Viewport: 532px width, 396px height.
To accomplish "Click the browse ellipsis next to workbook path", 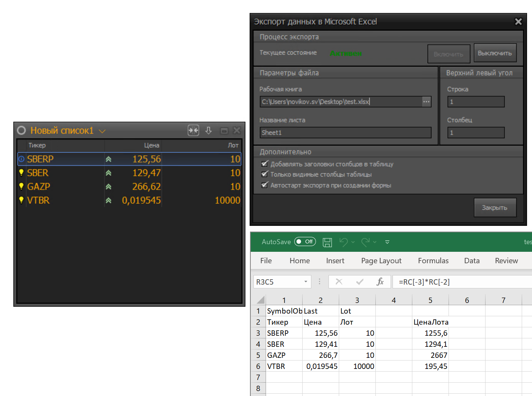I will [426, 101].
